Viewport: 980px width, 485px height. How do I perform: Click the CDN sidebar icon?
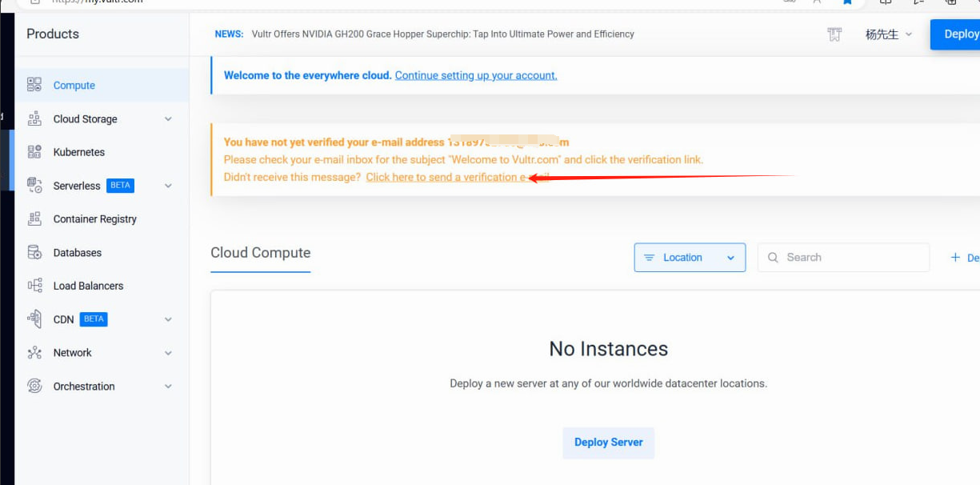point(34,319)
